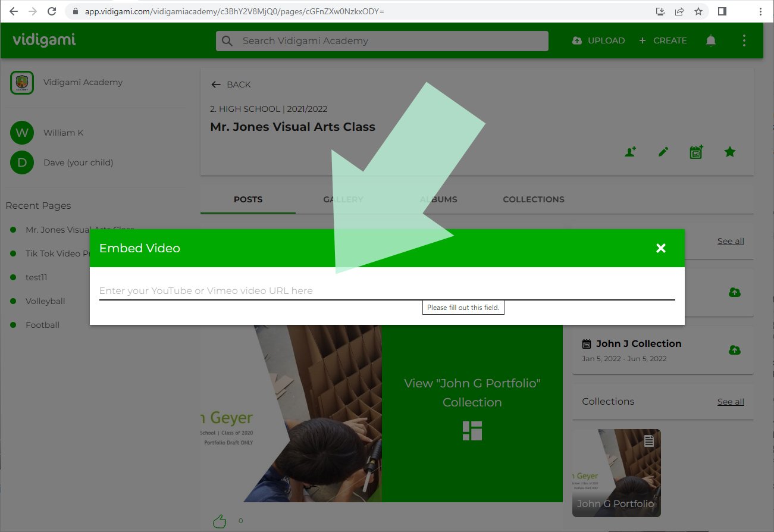The width and height of the screenshot is (774, 532).
Task: Click the back arrow above the class title
Action: (x=216, y=85)
